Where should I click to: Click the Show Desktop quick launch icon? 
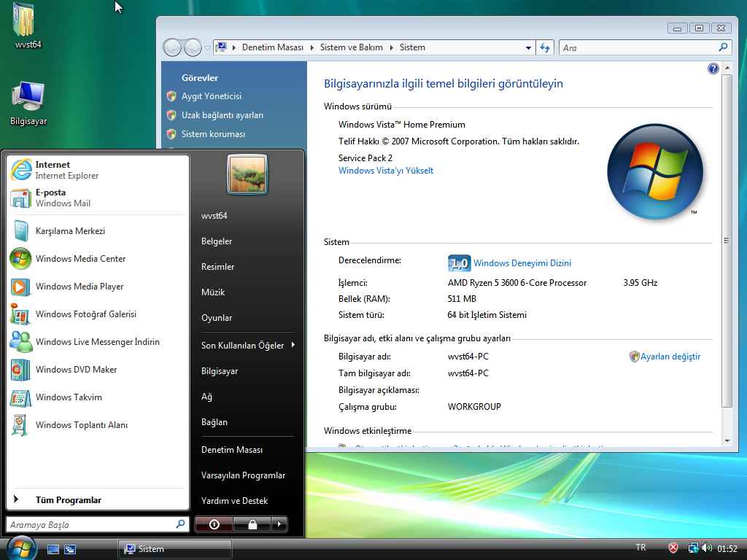point(53,549)
